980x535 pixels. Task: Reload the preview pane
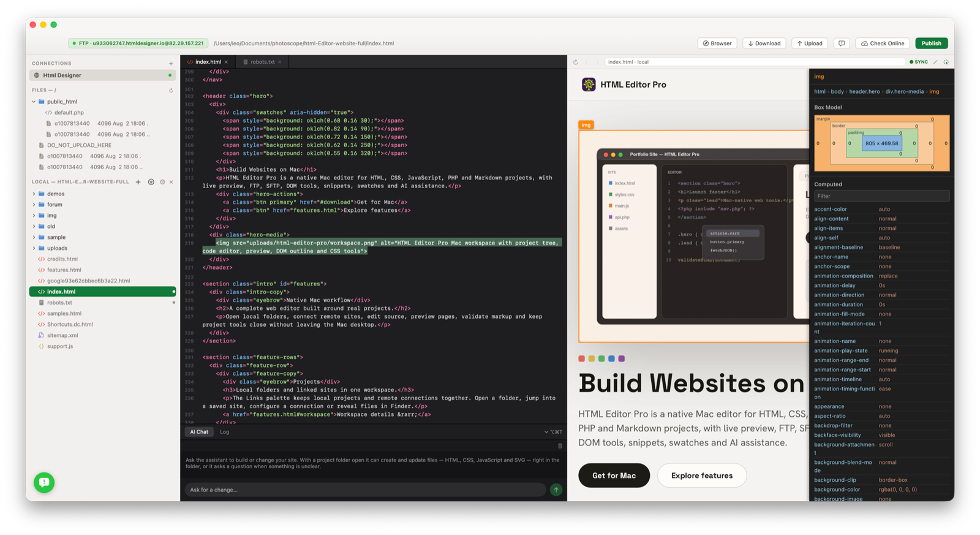click(x=575, y=62)
